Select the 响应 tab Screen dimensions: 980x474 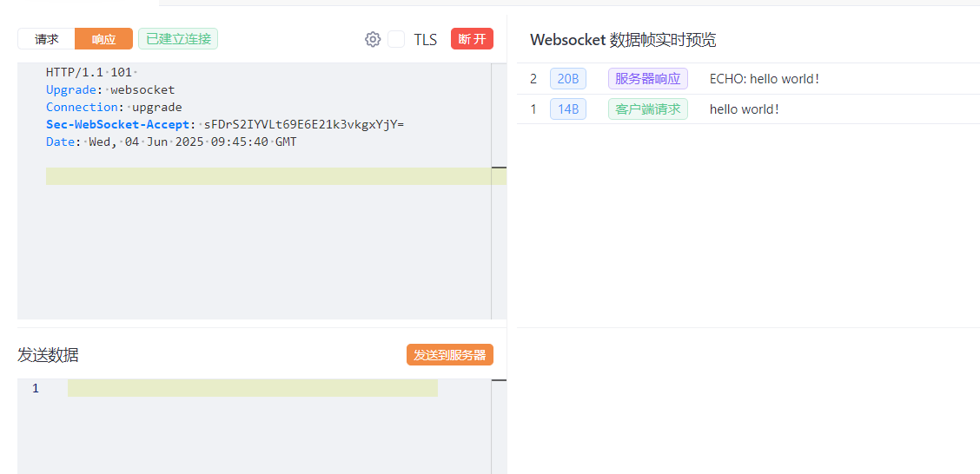coord(103,39)
